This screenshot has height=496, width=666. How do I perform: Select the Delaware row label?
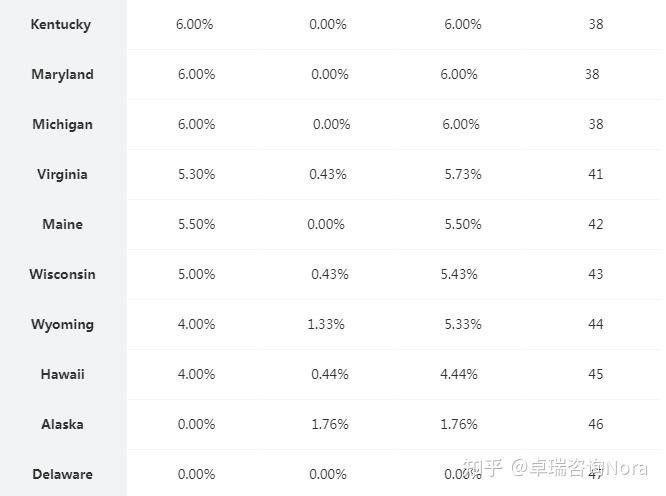click(62, 474)
